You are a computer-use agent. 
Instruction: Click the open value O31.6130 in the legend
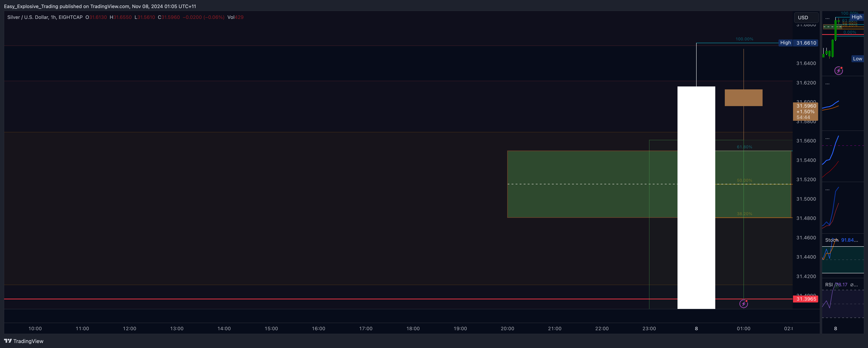point(96,17)
